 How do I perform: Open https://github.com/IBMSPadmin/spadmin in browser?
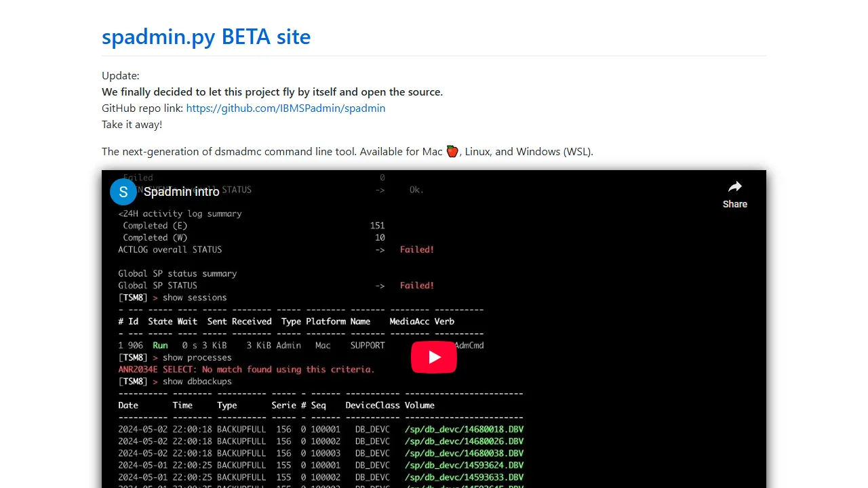coord(285,108)
